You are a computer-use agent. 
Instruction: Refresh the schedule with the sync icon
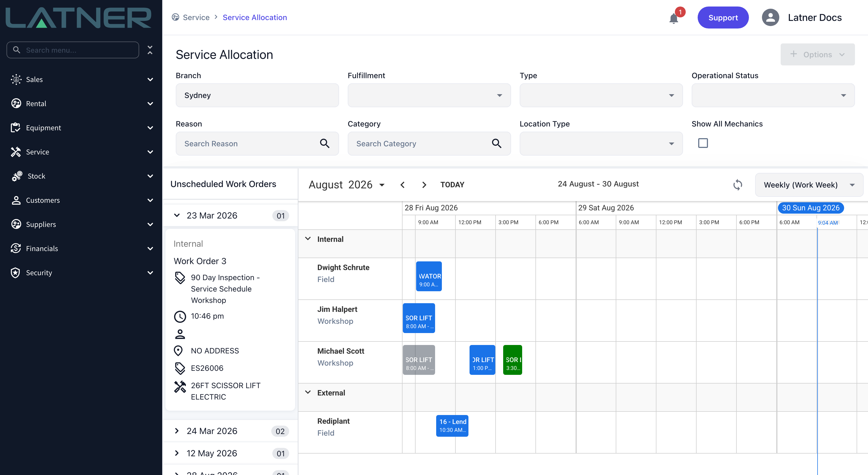tap(738, 185)
